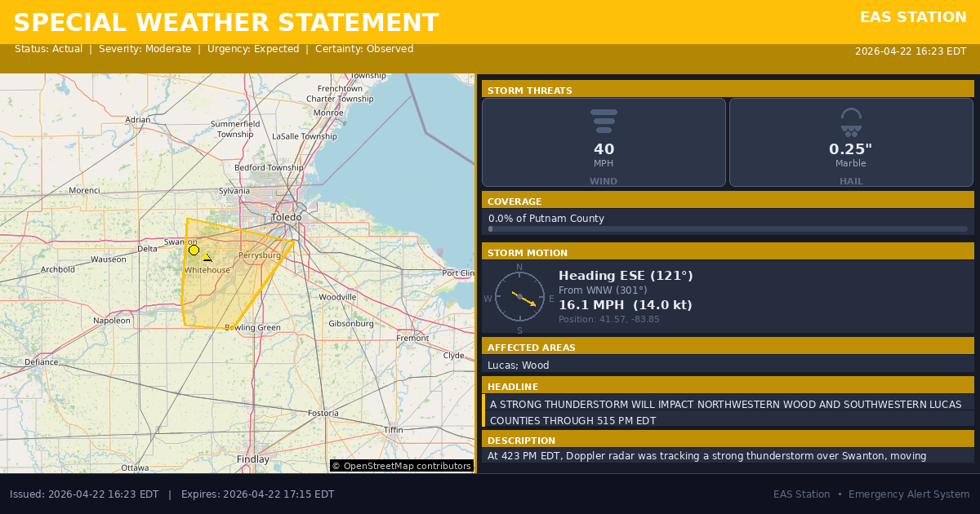
Task: Click the Putnam County coverage progress bar
Action: click(727, 229)
